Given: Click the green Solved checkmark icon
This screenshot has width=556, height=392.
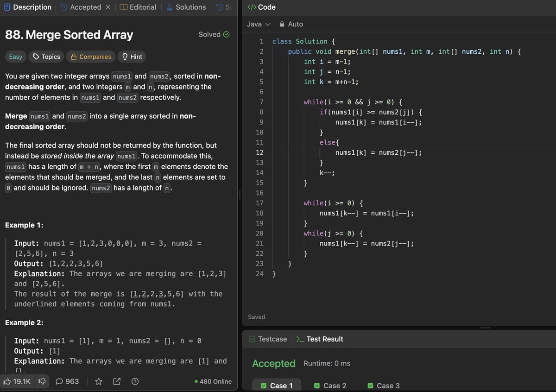Looking at the screenshot, I should point(226,34).
